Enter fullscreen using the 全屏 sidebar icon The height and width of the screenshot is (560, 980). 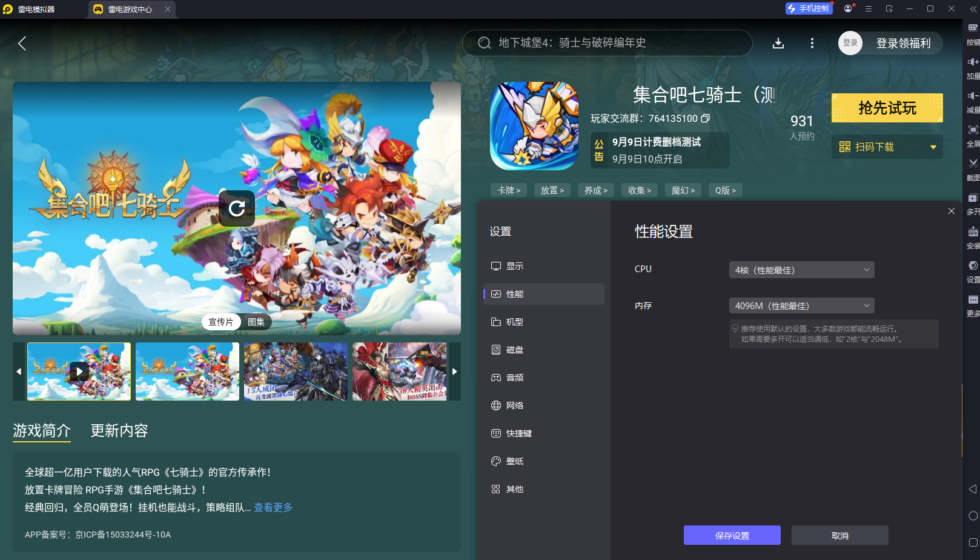(973, 136)
